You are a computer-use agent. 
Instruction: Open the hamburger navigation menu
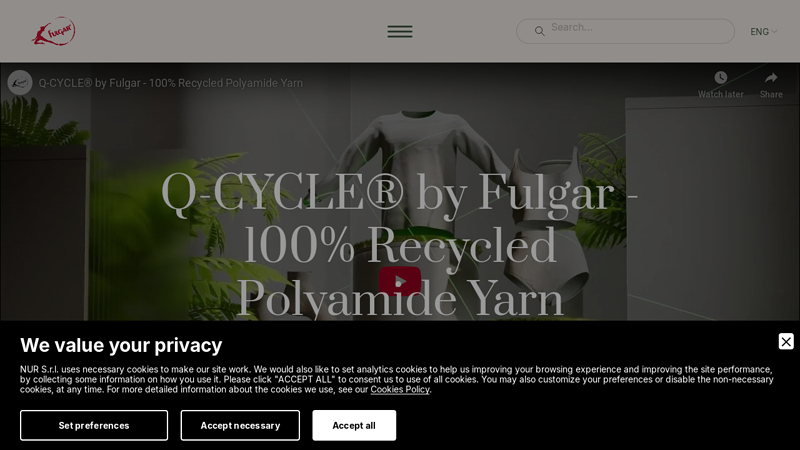click(400, 32)
